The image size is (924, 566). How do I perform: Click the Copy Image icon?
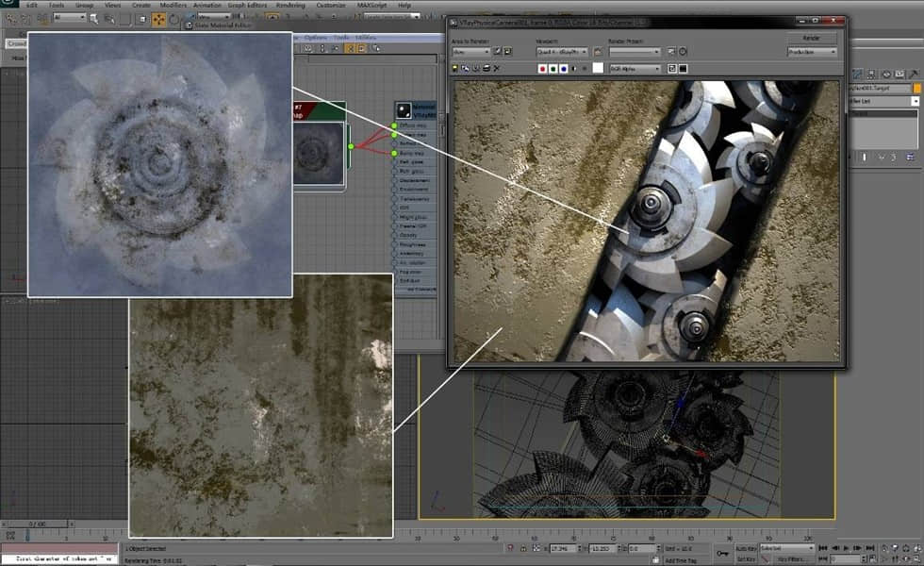tap(466, 69)
